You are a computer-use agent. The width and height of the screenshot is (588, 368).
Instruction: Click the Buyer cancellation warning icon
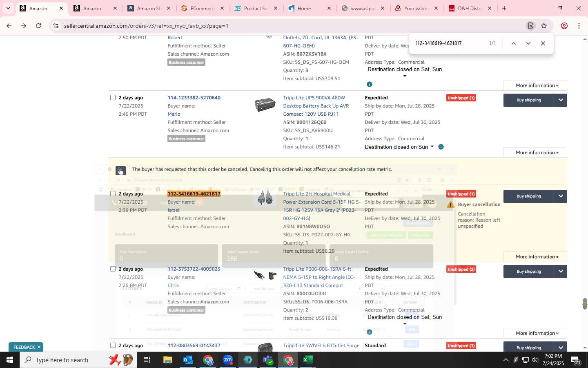pyautogui.click(x=451, y=204)
